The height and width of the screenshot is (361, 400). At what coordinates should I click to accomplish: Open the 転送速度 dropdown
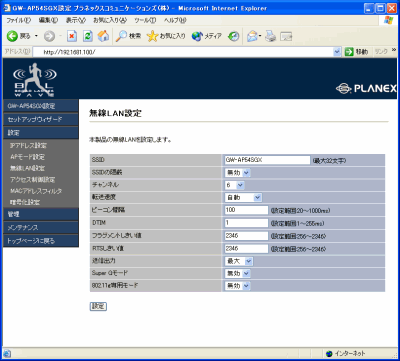pos(243,198)
